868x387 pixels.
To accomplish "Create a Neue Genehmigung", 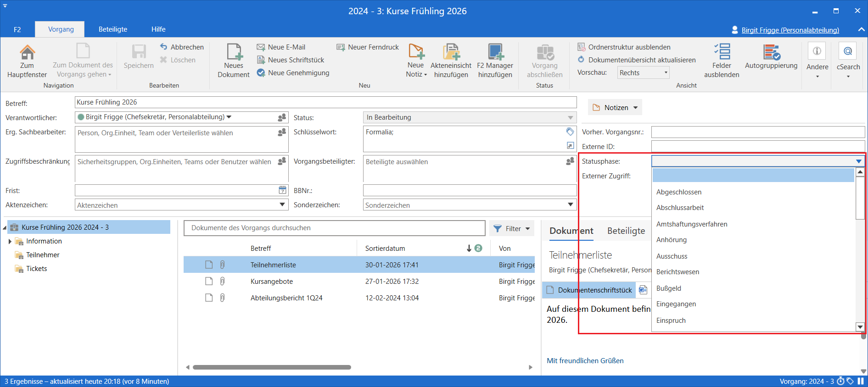I will click(x=293, y=72).
